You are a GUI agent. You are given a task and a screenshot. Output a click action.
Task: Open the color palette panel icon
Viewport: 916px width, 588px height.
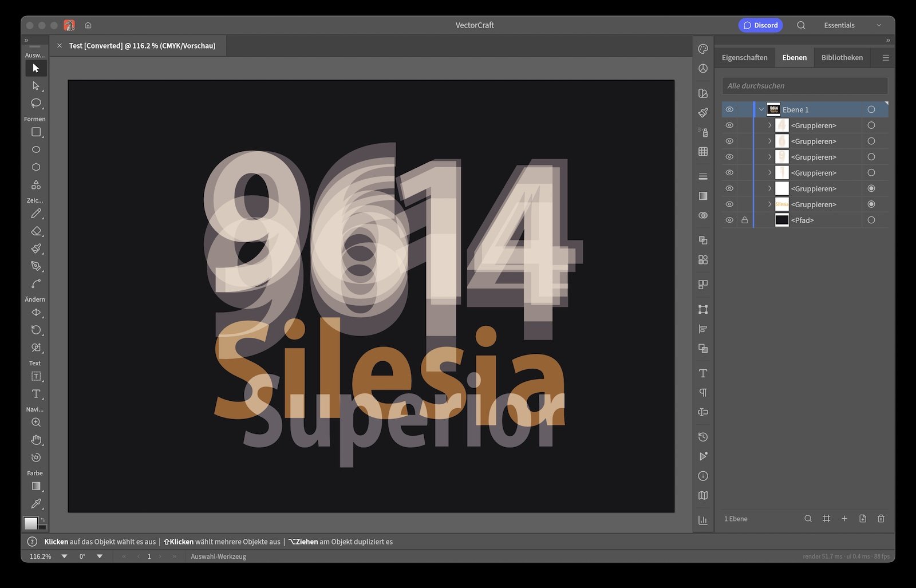pyautogui.click(x=703, y=49)
